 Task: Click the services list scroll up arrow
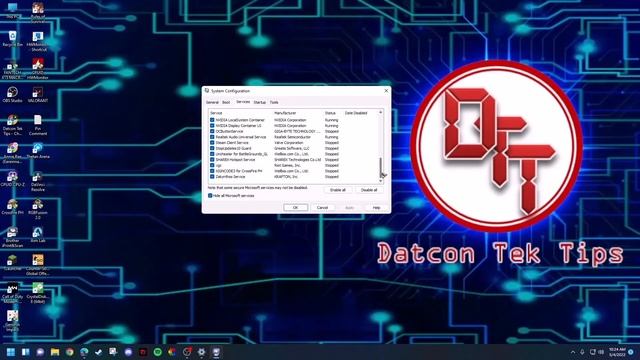pos(381,112)
